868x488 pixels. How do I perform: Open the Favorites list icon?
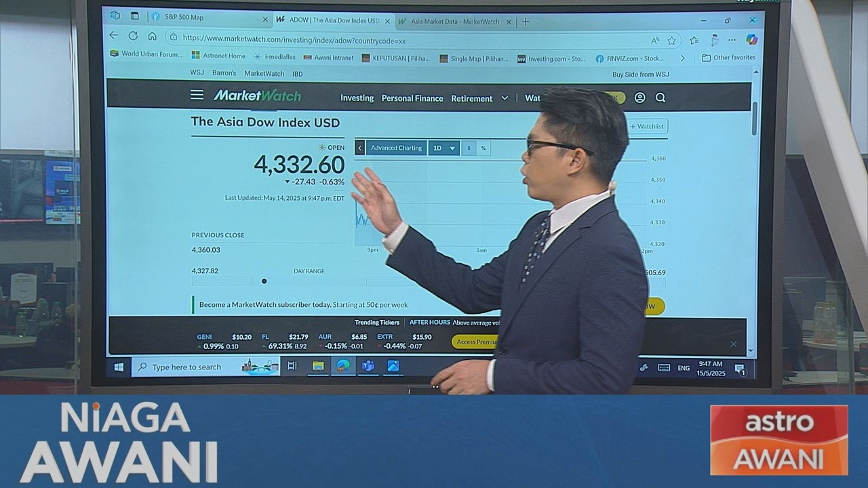coord(694,40)
